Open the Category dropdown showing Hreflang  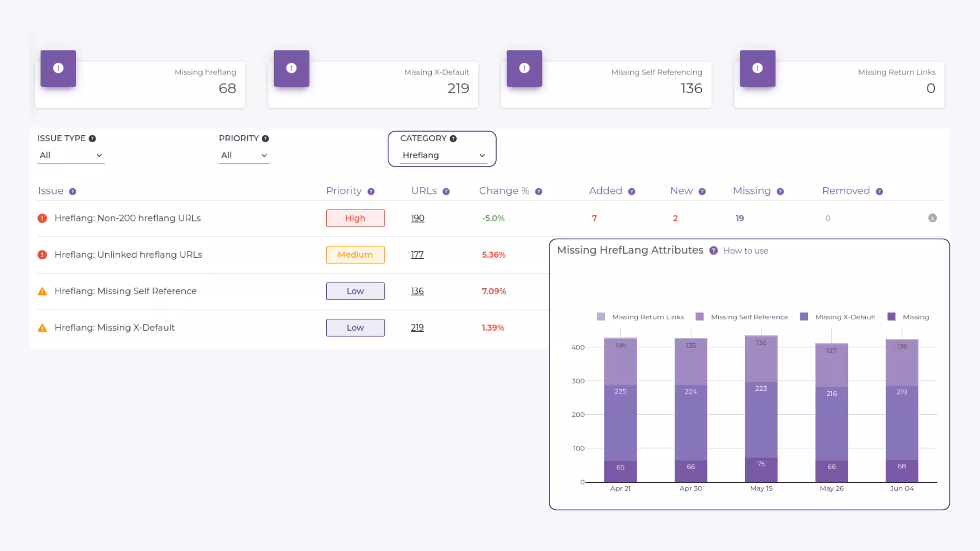tap(442, 155)
